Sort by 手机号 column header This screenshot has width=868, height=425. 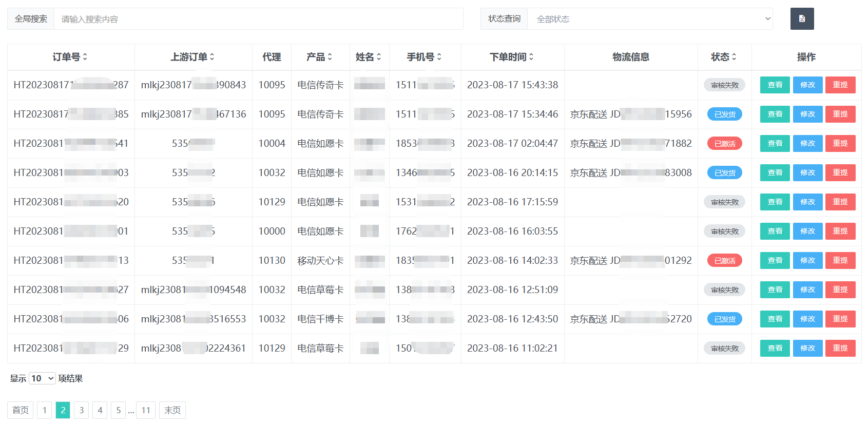(425, 57)
